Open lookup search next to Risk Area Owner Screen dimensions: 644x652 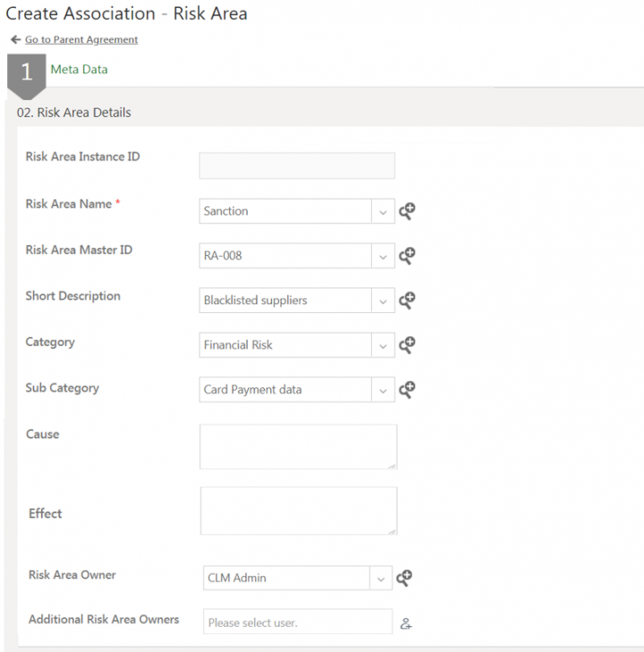pyautogui.click(x=404, y=578)
